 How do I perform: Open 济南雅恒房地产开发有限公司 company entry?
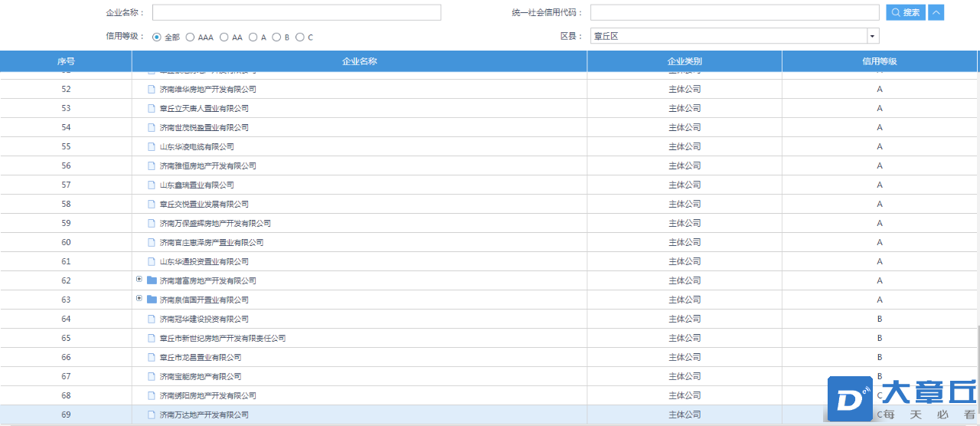pos(208,166)
